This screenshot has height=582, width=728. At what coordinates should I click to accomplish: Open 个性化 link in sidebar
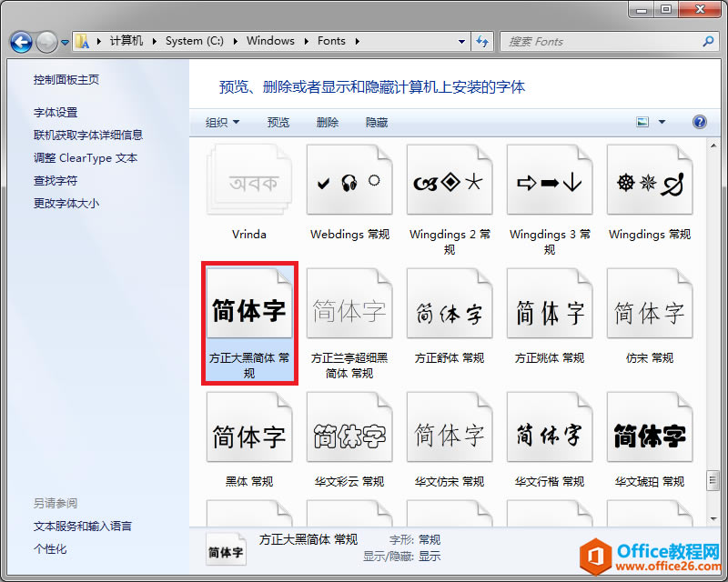coord(50,549)
